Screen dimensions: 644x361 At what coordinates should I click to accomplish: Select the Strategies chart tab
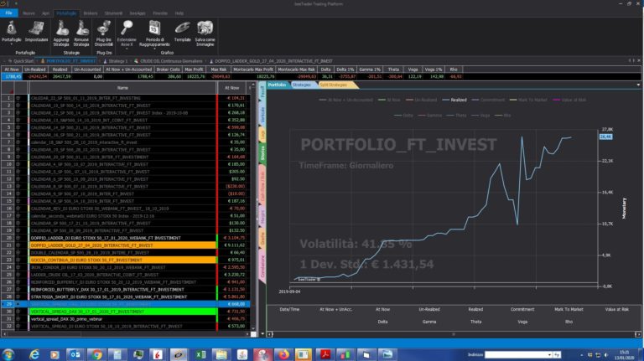(302, 85)
